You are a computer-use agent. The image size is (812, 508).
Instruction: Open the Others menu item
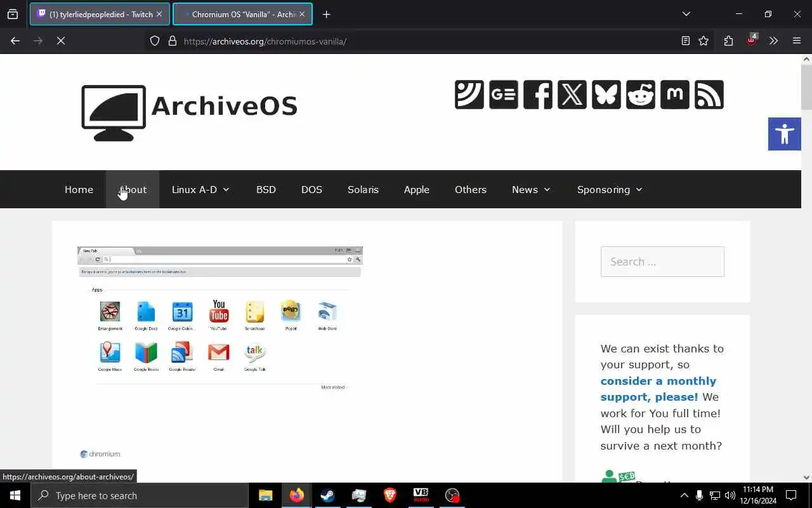click(471, 189)
